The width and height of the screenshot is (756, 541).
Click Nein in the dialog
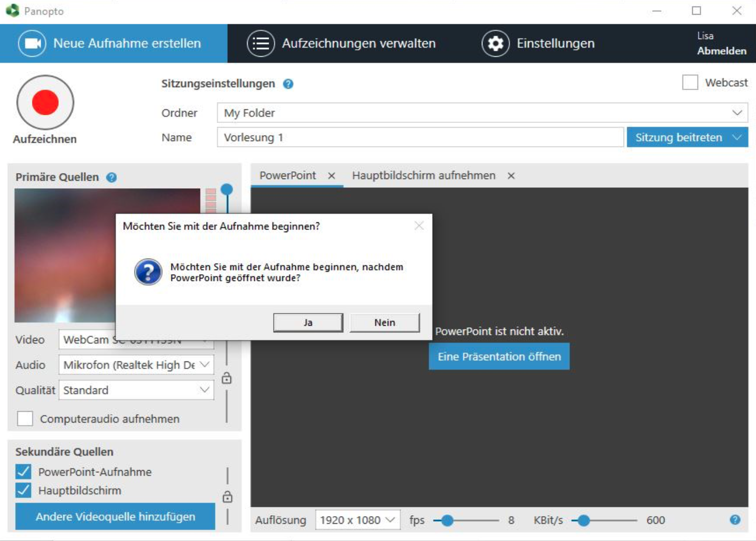click(x=384, y=322)
